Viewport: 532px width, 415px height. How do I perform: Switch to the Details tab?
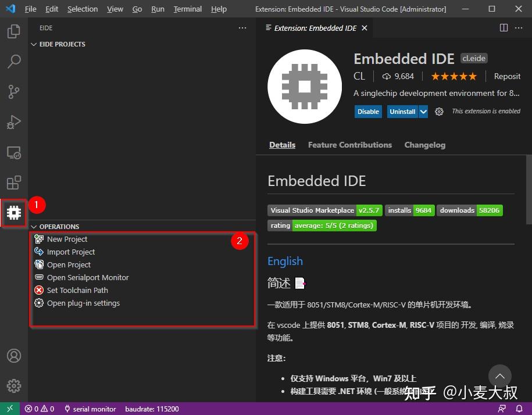pos(283,145)
